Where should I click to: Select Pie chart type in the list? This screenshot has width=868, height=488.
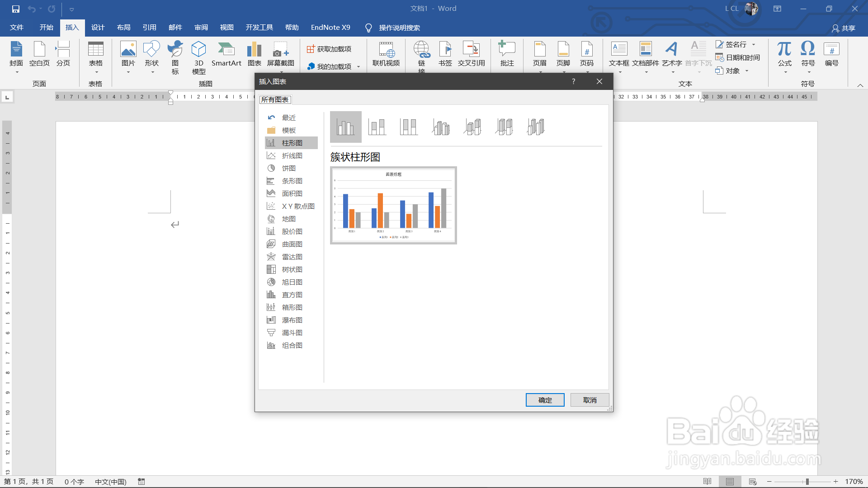coord(288,168)
